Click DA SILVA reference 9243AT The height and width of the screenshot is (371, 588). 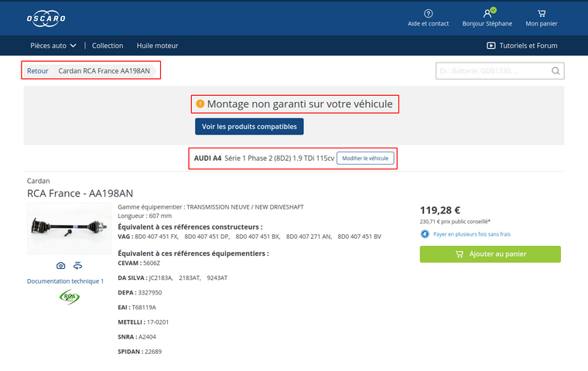217,277
